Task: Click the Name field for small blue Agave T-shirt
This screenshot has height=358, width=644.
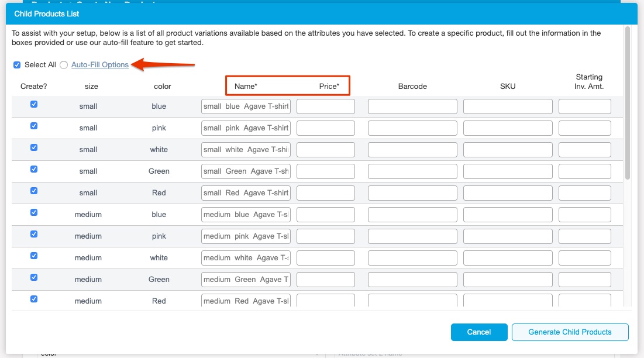Action: coord(245,106)
